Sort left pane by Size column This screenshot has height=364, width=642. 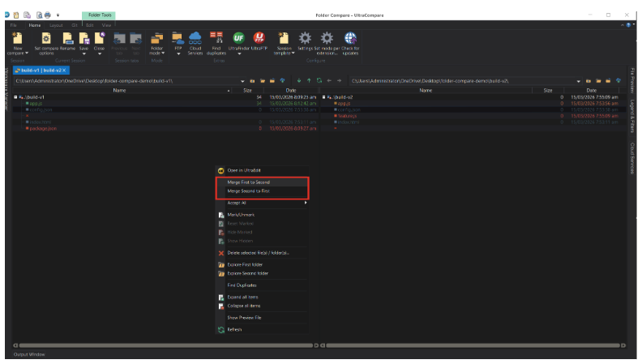tap(247, 91)
